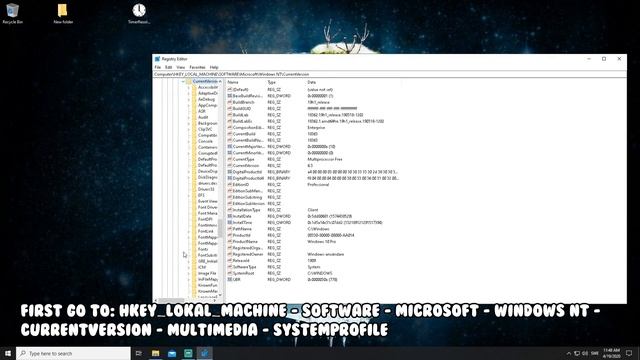Click the Fonts key folder icon
The width and height of the screenshot is (640, 360).
point(194,249)
